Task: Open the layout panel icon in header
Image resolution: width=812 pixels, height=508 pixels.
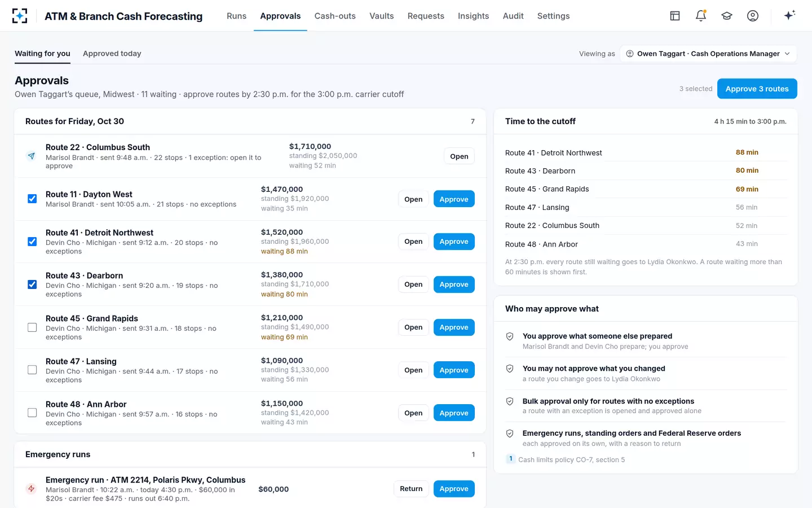Action: tap(675, 16)
